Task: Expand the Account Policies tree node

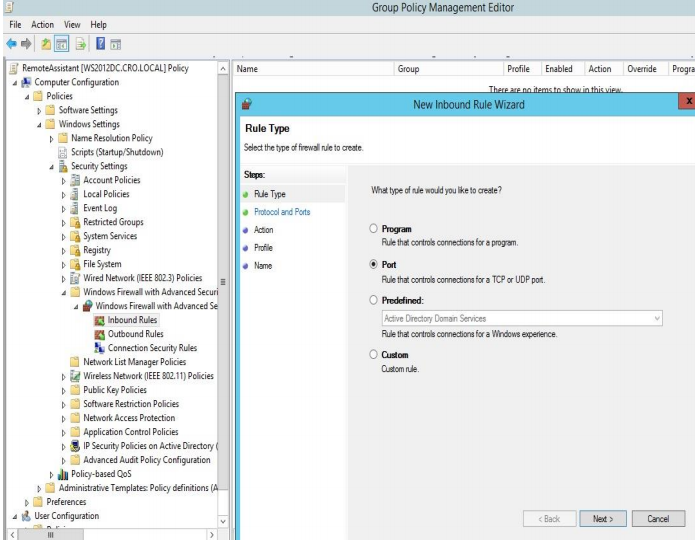Action: (62, 180)
